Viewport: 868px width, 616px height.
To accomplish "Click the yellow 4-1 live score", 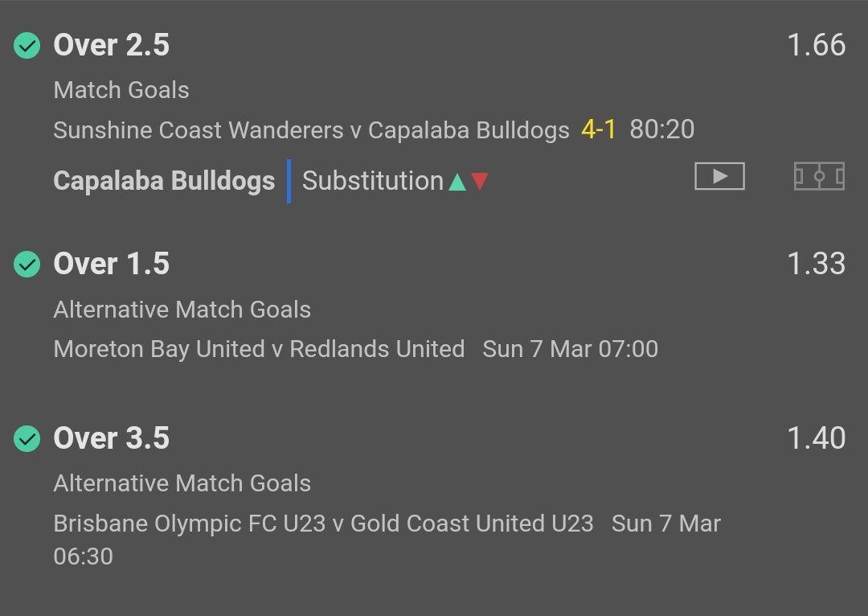I will 598,130.
